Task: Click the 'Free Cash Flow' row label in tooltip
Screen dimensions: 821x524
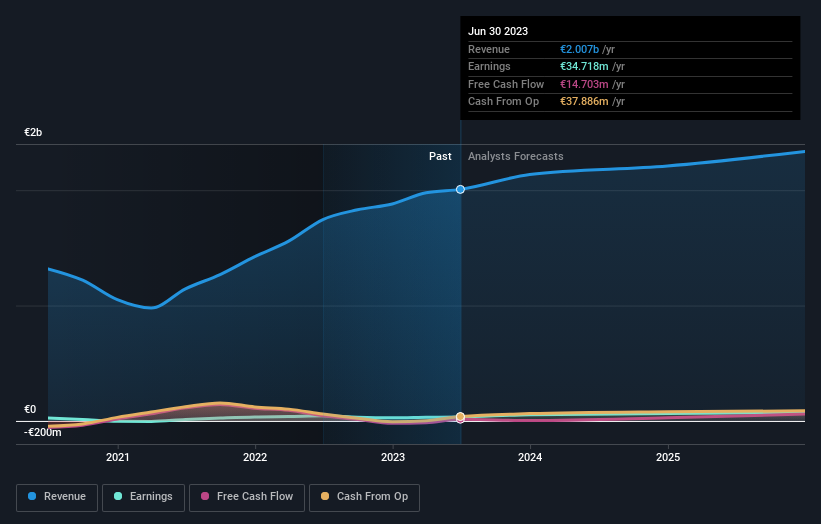Action: (x=506, y=84)
